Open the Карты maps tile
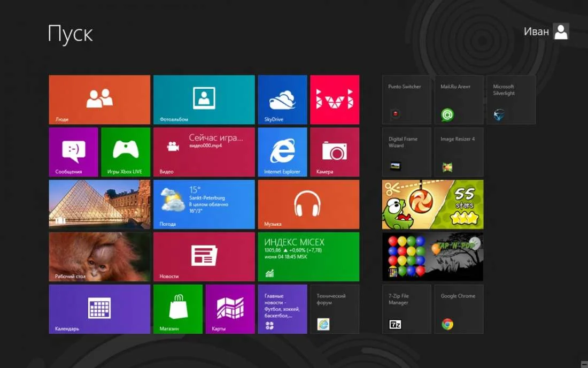This screenshot has width=588, height=368. [x=230, y=309]
